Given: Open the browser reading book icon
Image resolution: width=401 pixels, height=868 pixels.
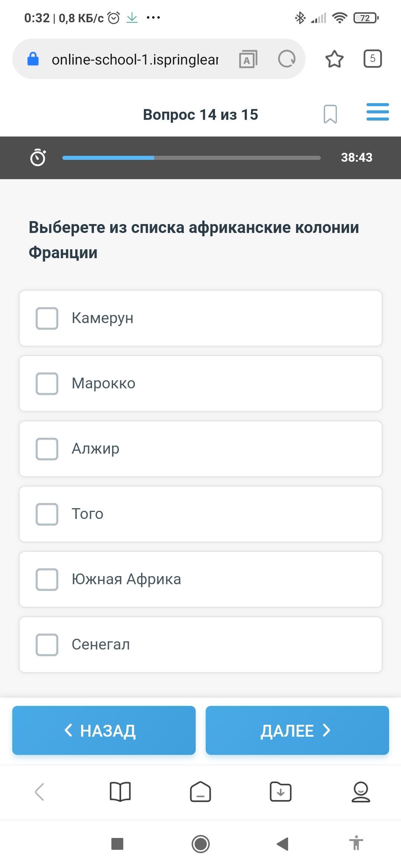Looking at the screenshot, I should (x=120, y=792).
